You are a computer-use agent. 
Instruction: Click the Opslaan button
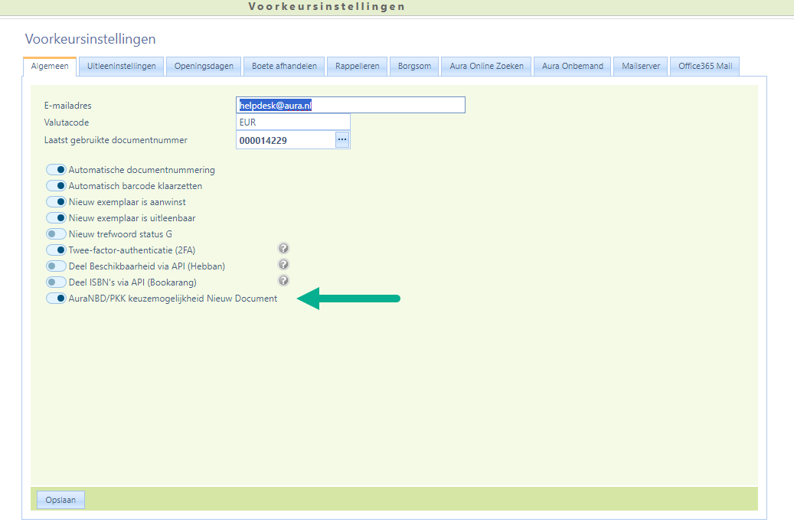[x=60, y=500]
